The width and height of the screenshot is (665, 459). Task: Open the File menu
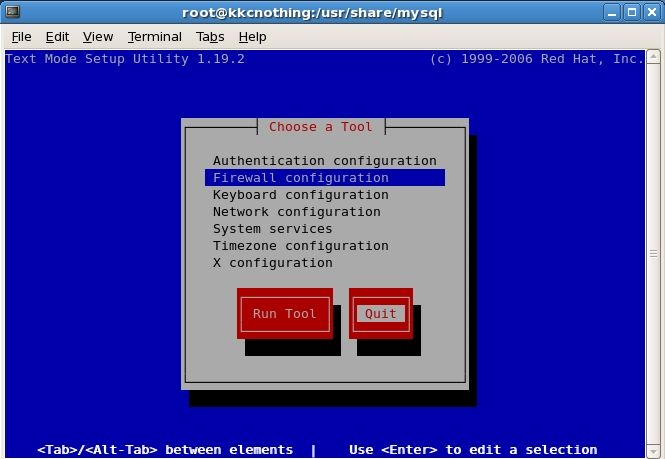click(21, 37)
